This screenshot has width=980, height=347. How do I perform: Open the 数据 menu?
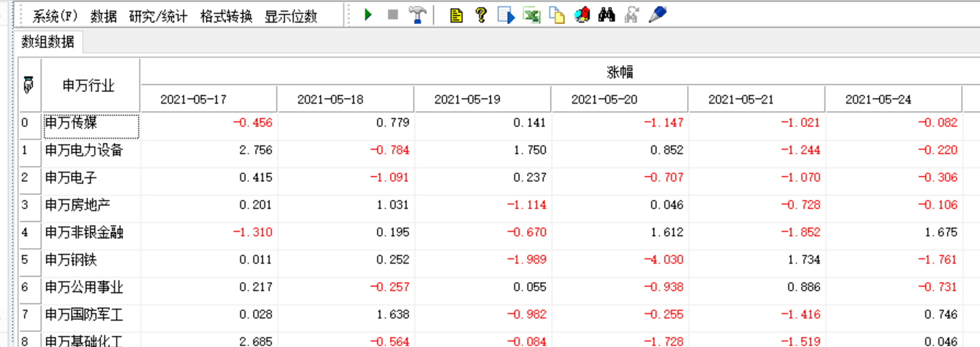tap(104, 16)
